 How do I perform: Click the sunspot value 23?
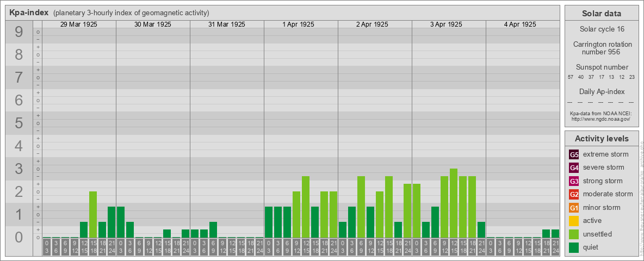632,77
